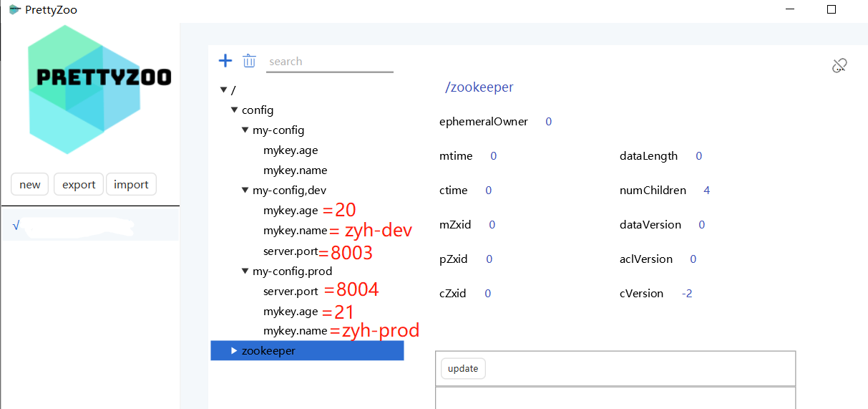Click the update button
Screen dimensions: 868x409
[463, 369]
